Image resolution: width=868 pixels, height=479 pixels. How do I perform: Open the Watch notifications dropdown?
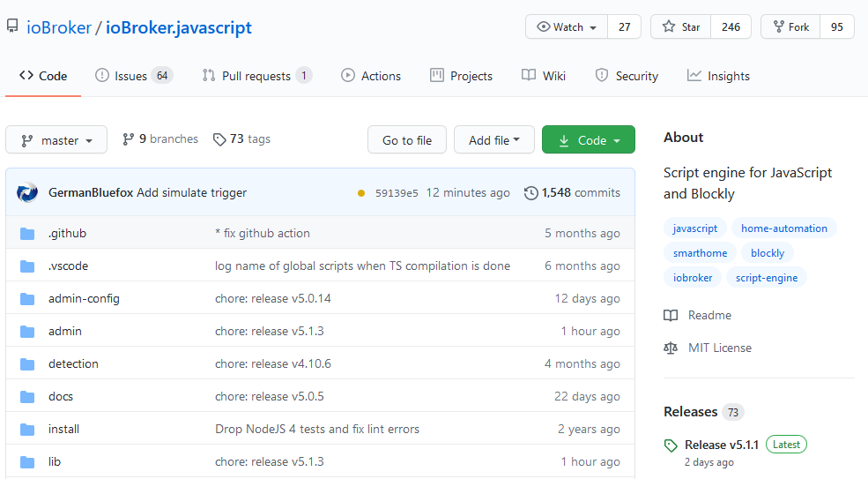click(x=567, y=27)
